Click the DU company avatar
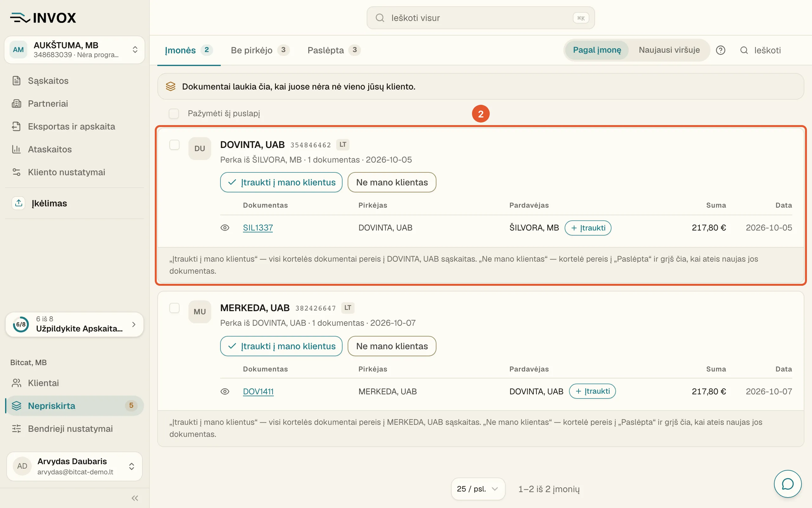812x508 pixels. [200, 149]
